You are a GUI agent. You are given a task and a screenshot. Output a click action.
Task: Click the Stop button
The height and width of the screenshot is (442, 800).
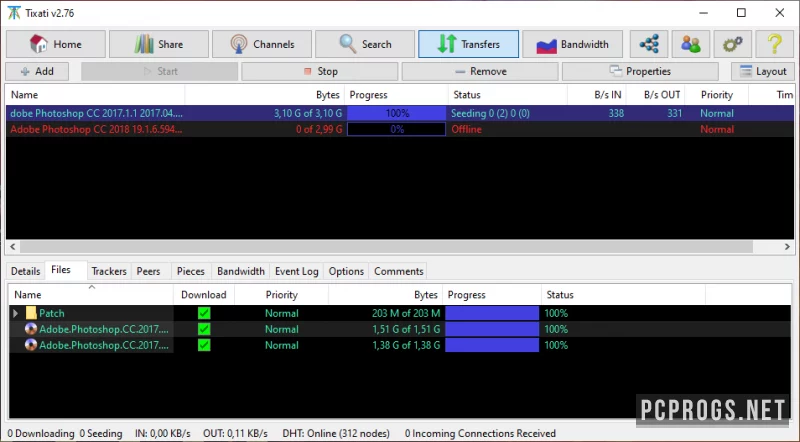click(319, 71)
